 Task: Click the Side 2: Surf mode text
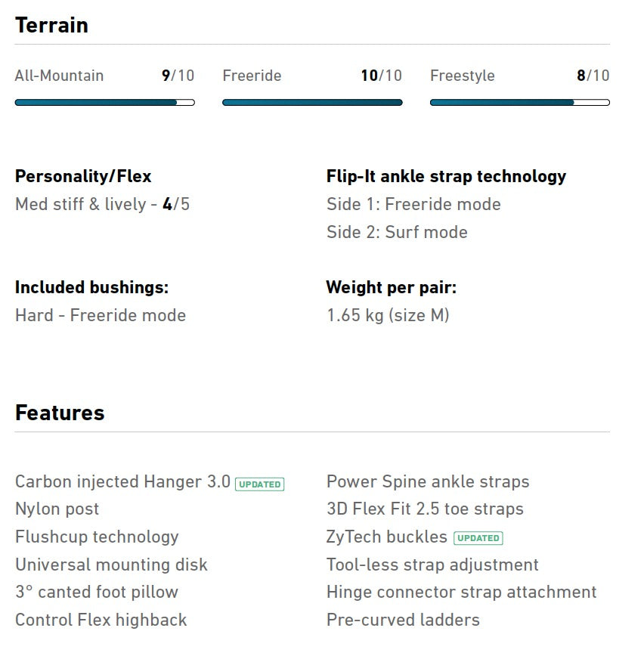click(397, 232)
